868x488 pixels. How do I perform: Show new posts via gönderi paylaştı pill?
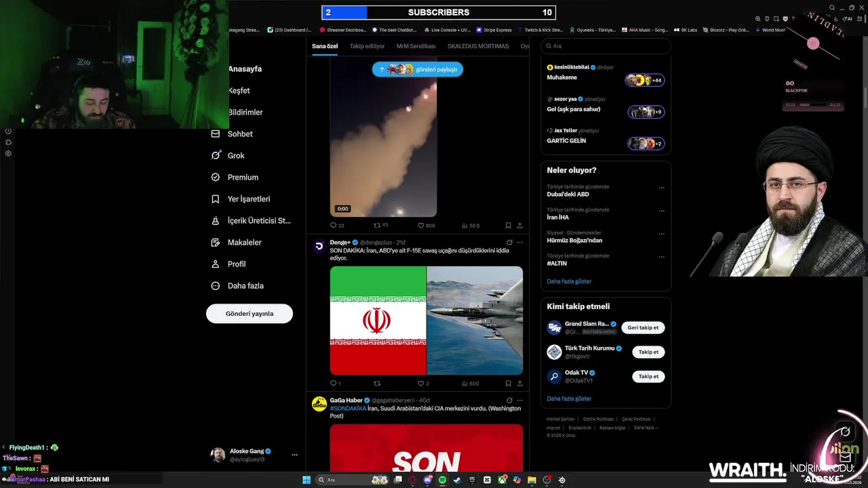coord(418,69)
